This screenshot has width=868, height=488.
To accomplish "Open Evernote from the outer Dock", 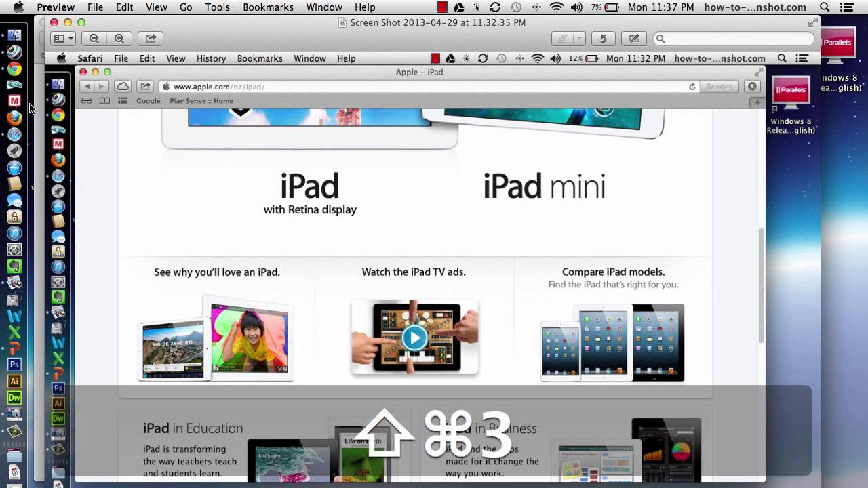I will (x=14, y=266).
